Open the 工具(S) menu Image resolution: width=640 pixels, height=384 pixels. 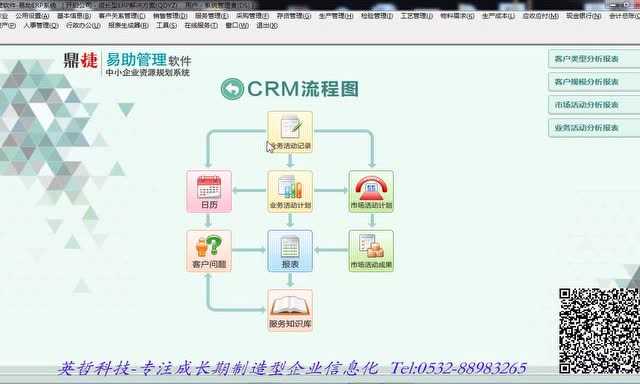tap(167, 25)
